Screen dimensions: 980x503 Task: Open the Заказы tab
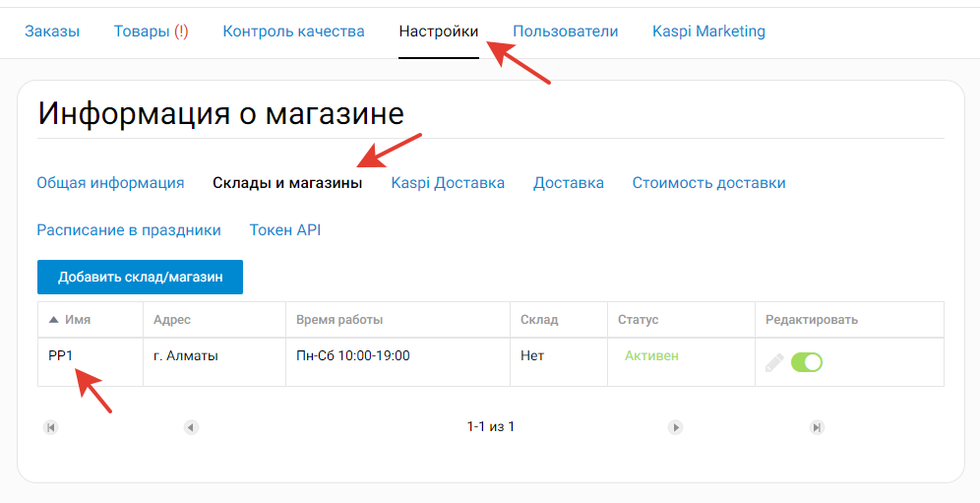[52, 31]
